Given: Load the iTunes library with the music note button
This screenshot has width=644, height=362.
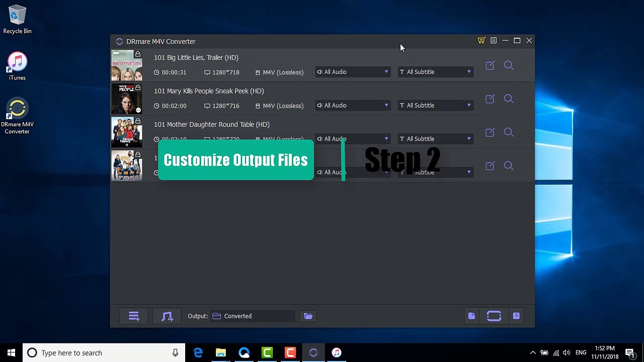Looking at the screenshot, I should [167, 316].
